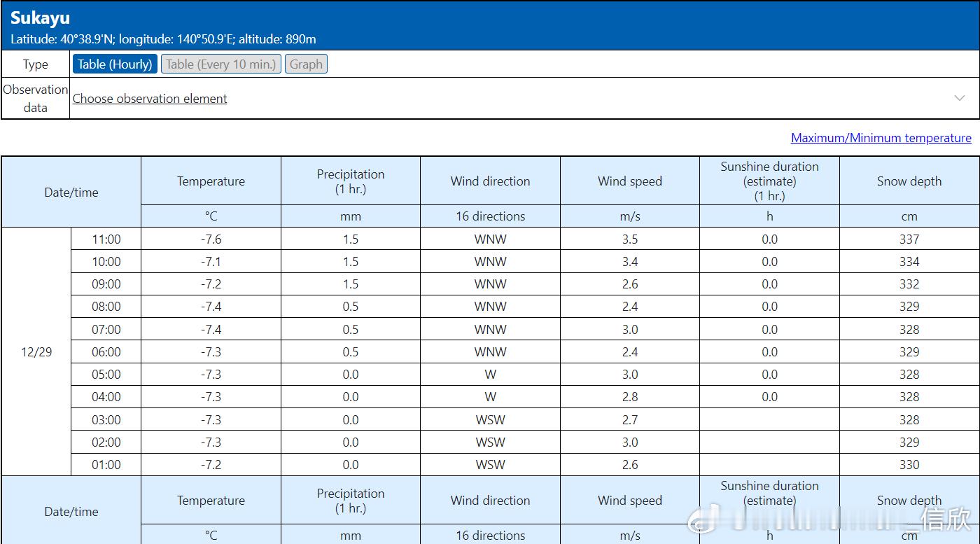The image size is (980, 544).
Task: Open the Graph view
Action: click(306, 64)
